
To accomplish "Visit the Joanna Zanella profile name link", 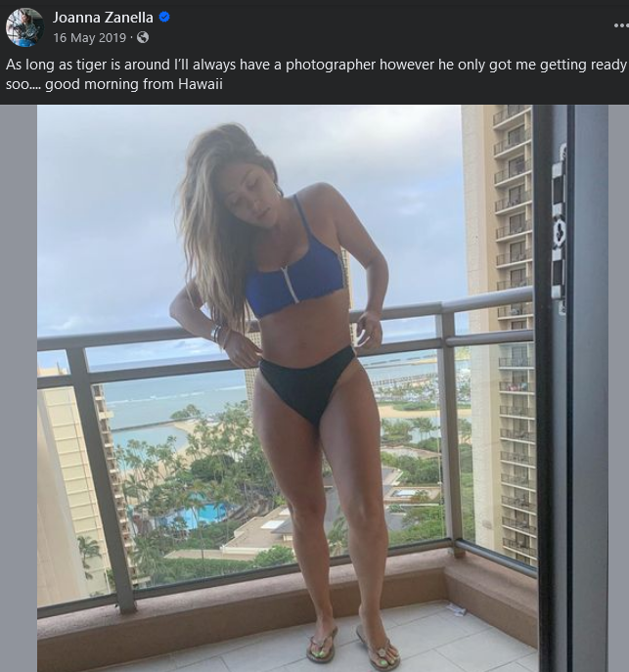I will click(x=103, y=18).
